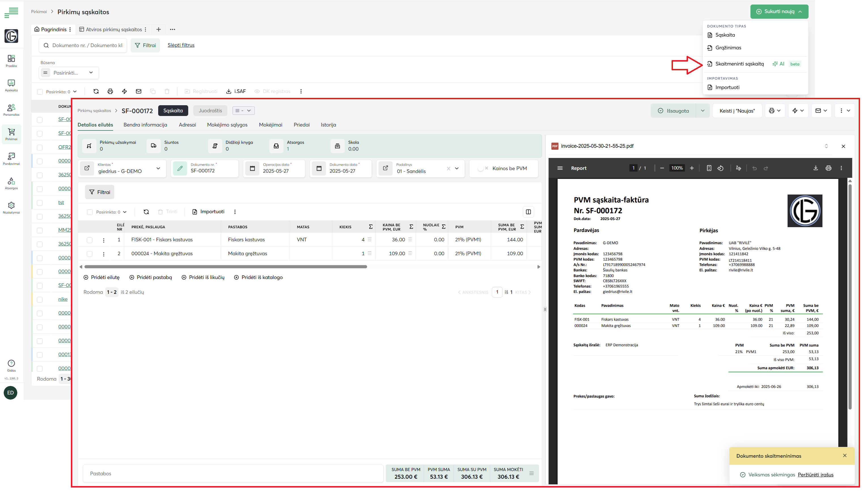
Task: Zoom in on the PDF document
Action: point(692,168)
